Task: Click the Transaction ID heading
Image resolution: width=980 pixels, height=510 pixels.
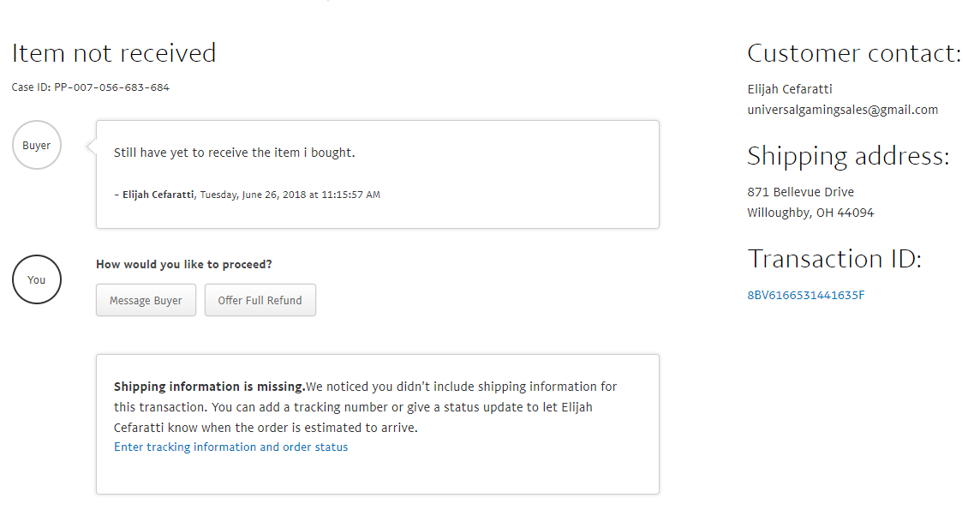Action: click(x=834, y=258)
